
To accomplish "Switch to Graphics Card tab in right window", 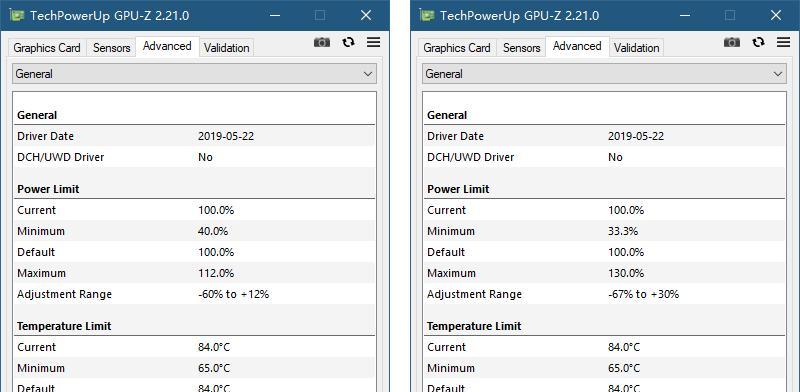I will 457,48.
